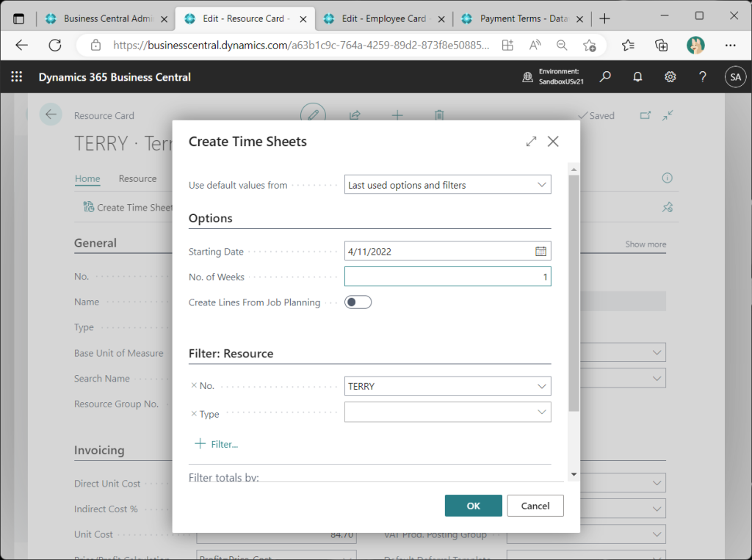Close the Create Time Sheets dialog
This screenshot has height=560, width=752.
pos(553,142)
